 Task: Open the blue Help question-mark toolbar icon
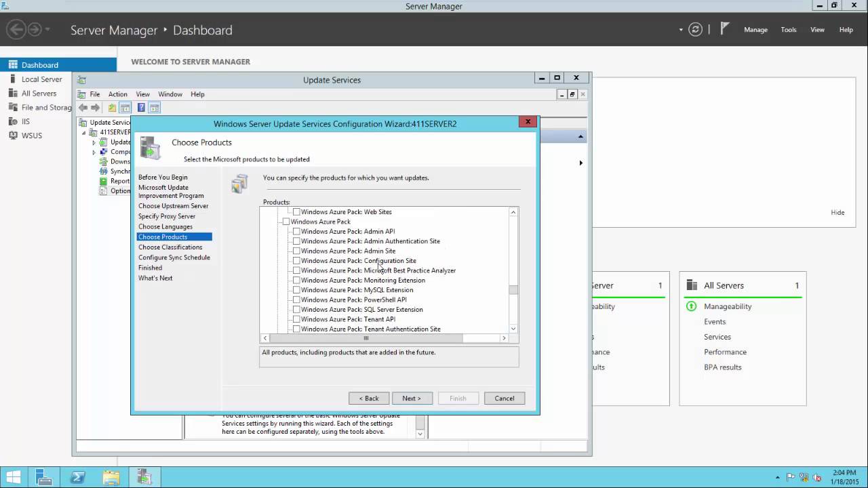(x=141, y=108)
